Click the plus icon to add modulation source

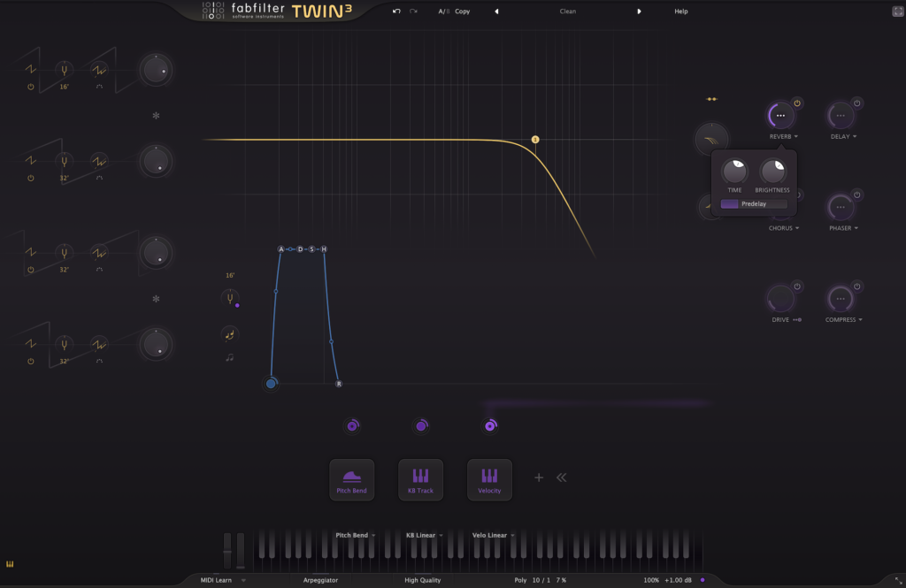pyautogui.click(x=539, y=477)
